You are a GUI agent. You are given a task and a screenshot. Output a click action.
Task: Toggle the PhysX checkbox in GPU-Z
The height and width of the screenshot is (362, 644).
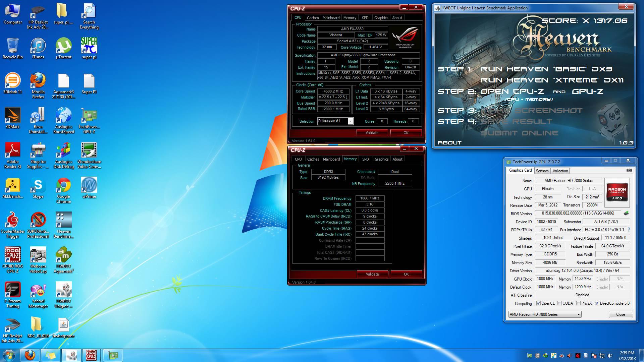[x=578, y=303]
